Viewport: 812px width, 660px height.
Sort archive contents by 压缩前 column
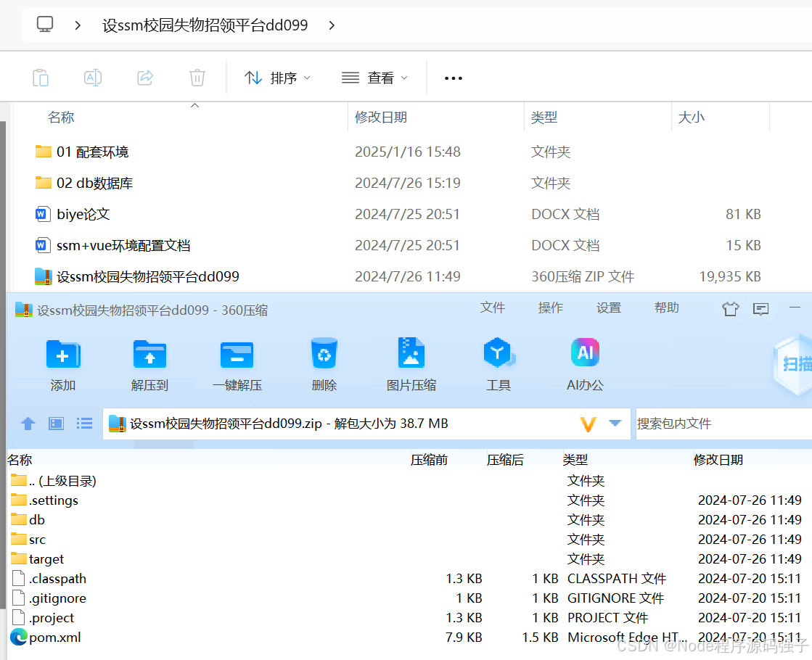click(430, 460)
